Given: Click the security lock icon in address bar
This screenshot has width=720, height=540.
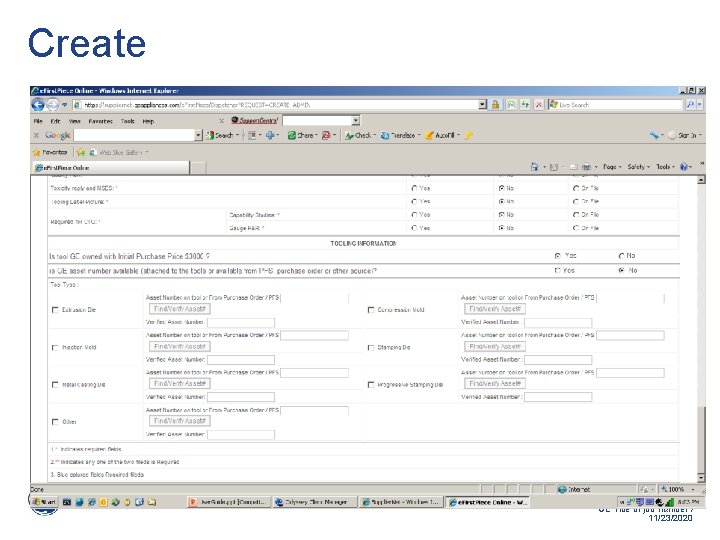Looking at the screenshot, I should click(x=495, y=105).
